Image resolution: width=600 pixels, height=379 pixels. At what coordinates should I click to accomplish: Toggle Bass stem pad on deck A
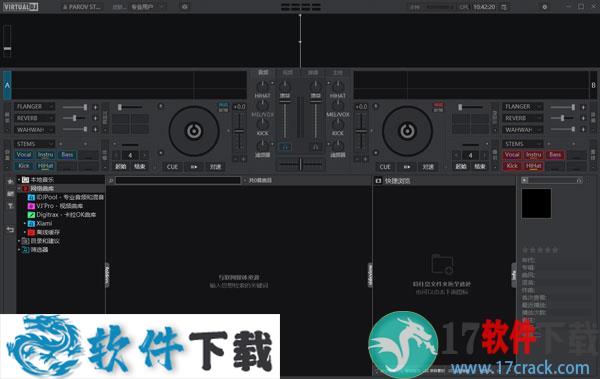[x=67, y=155]
